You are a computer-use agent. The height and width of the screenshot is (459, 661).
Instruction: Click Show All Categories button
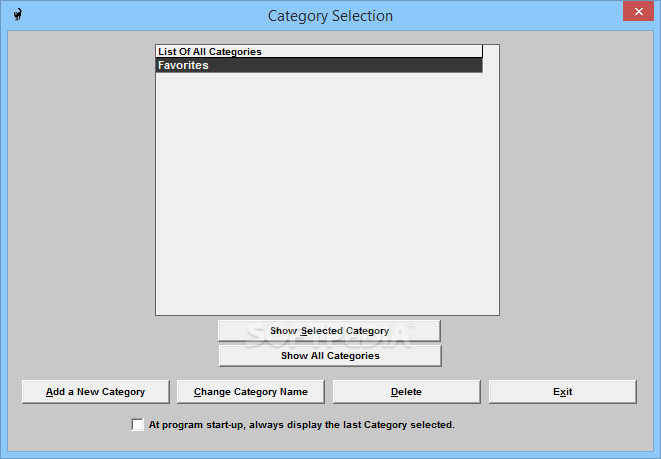pyautogui.click(x=330, y=356)
